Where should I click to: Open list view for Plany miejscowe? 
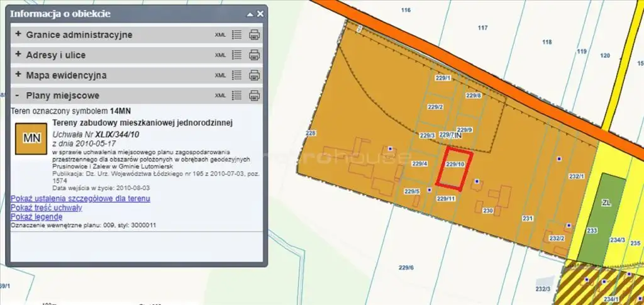coord(237,95)
